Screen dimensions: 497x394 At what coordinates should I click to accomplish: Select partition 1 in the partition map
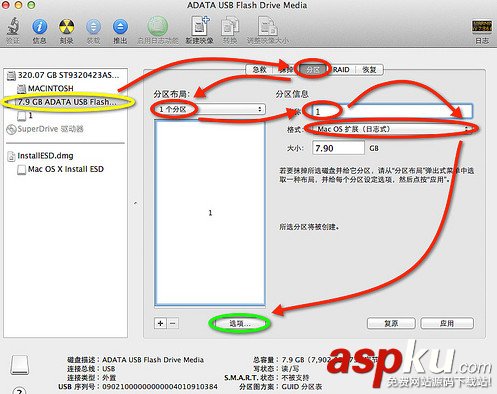point(210,213)
